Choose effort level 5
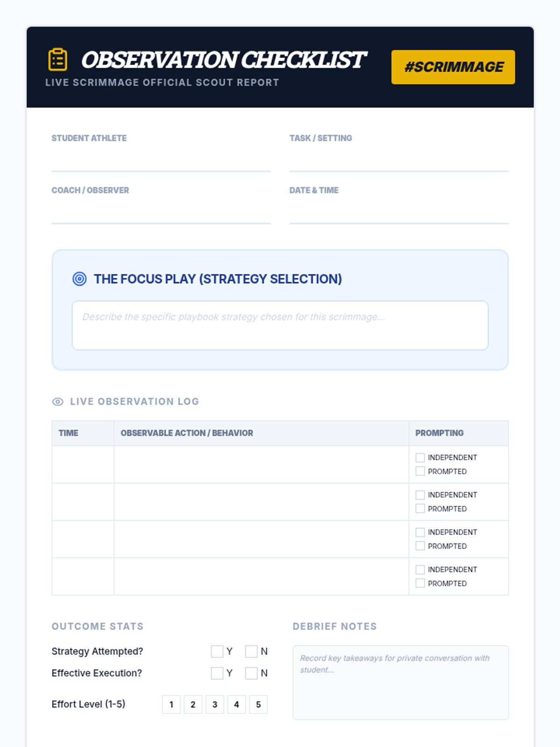This screenshot has height=747, width=560. point(259,705)
